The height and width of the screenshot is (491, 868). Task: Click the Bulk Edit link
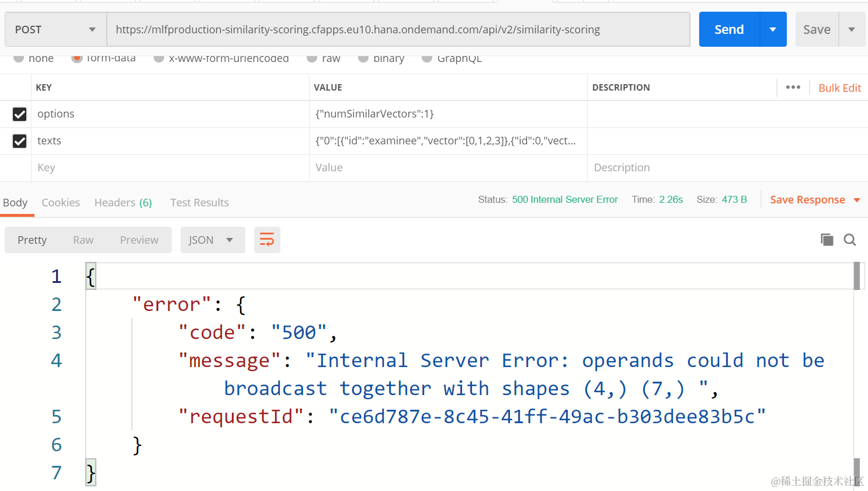840,88
